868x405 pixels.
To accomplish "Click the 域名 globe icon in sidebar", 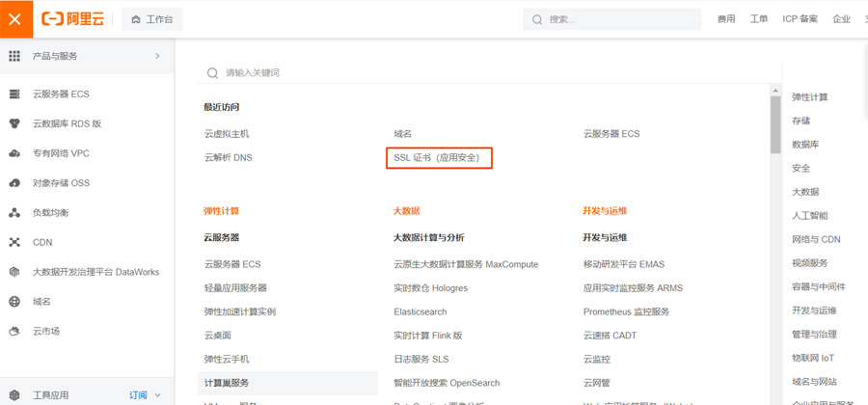I will (x=14, y=302).
